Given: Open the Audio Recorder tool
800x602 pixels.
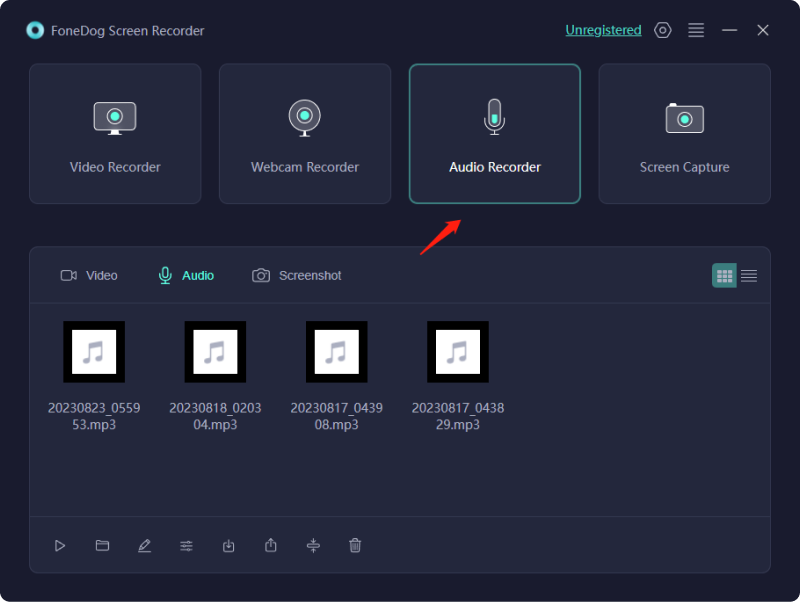Looking at the screenshot, I should pos(494,133).
